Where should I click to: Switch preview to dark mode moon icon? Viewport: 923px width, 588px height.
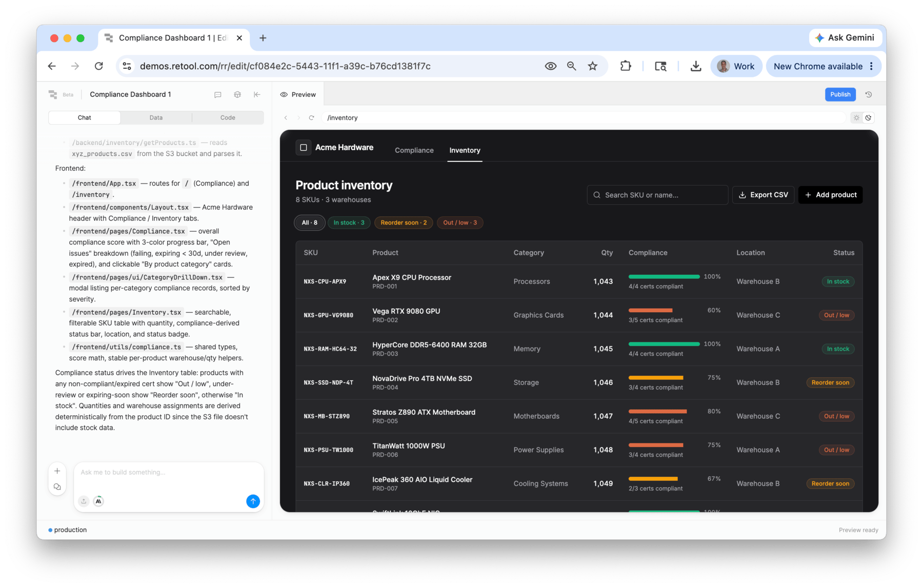868,118
